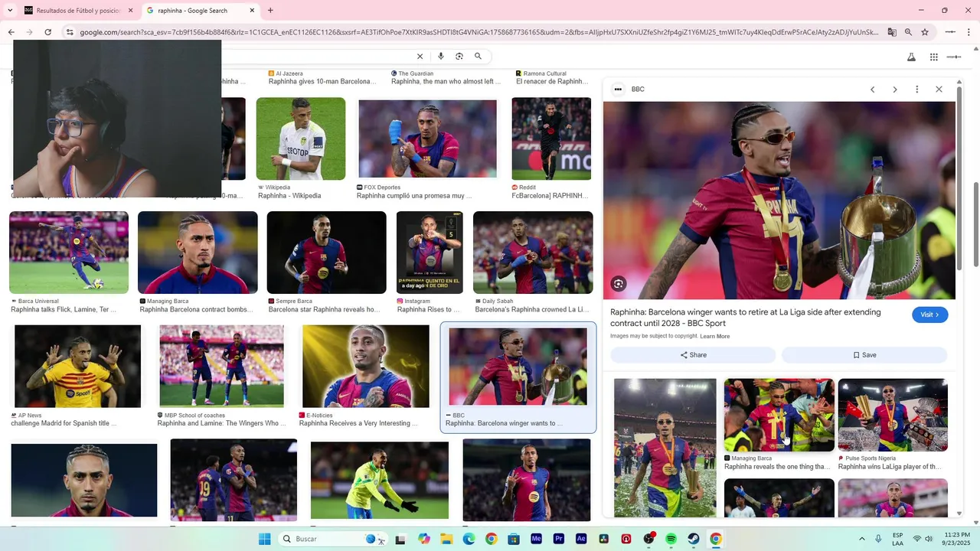Open Adobe Media Encoder from the taskbar
This screenshot has width=980, height=551.
click(536, 539)
